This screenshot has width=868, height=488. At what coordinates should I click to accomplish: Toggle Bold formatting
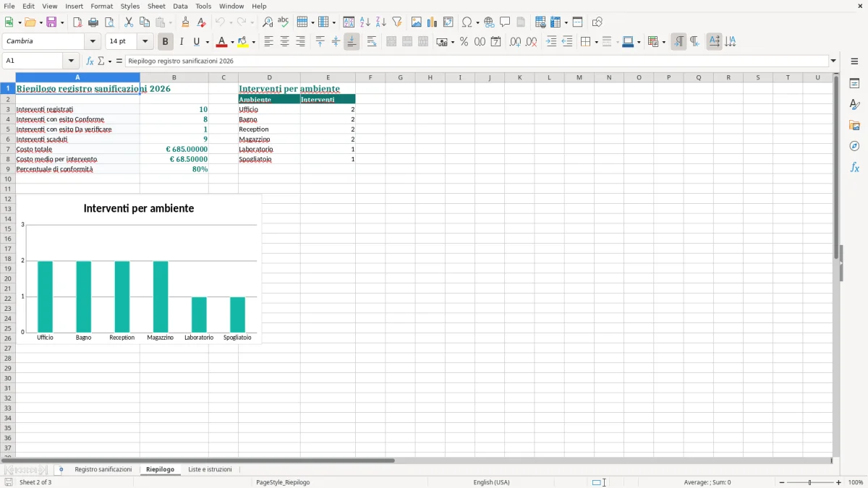pos(166,42)
